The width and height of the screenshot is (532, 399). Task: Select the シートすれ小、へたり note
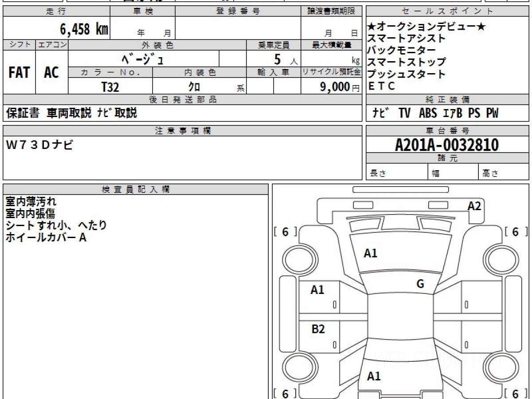coord(56,225)
